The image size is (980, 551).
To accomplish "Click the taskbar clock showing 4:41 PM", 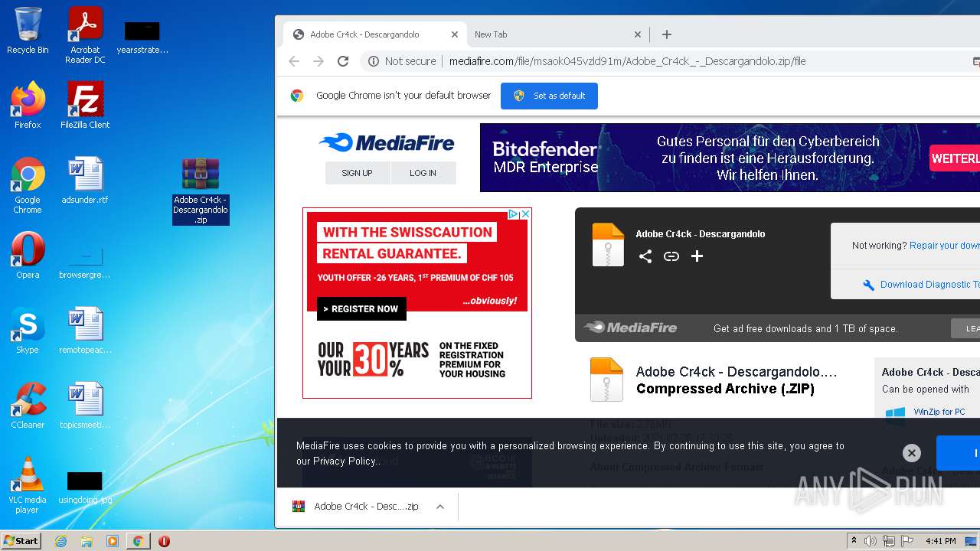I will pos(940,541).
